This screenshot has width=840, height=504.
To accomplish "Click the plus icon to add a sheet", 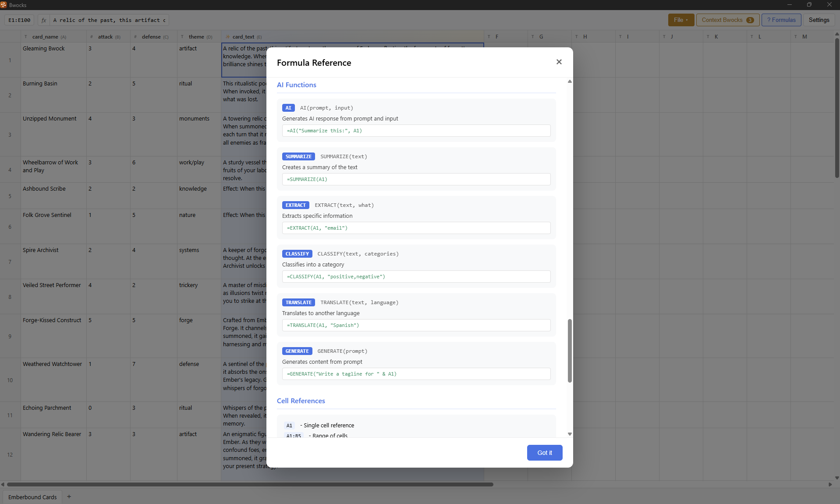I will (69, 497).
